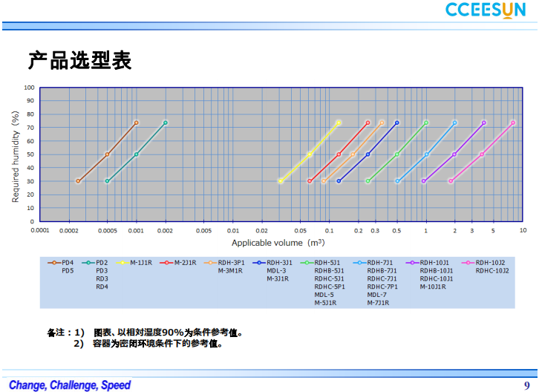Select the RDHC-10J1 legend text

coord(437,279)
